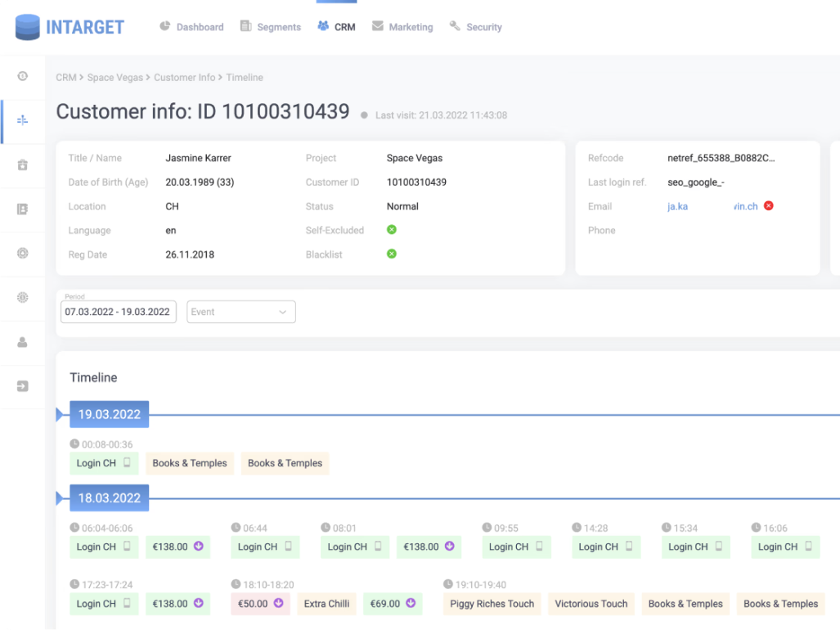This screenshot has width=840, height=630.
Task: Open the contacts book sidebar icon
Action: [x=23, y=209]
